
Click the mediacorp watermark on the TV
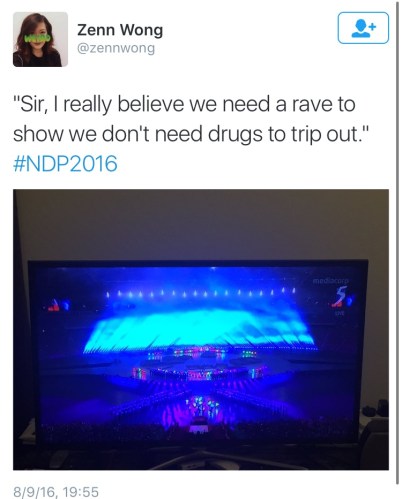point(330,281)
